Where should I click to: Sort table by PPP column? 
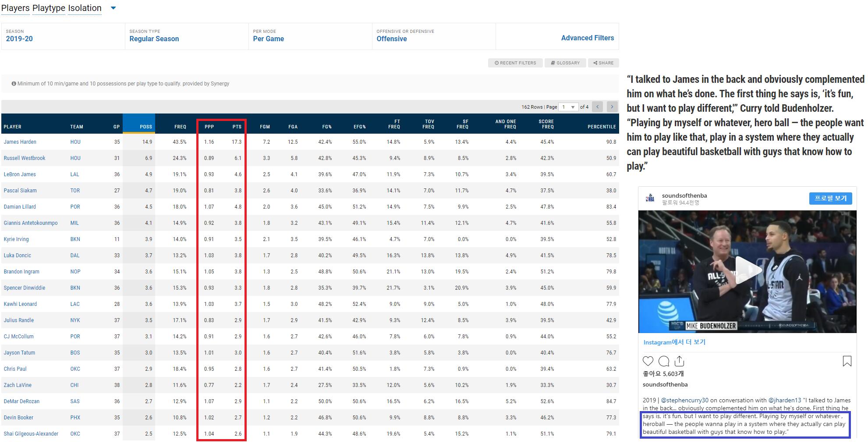[209, 127]
